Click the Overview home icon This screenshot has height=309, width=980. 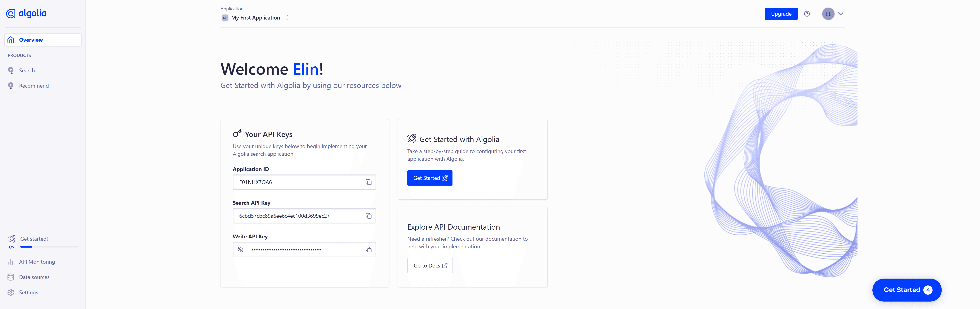tap(11, 40)
